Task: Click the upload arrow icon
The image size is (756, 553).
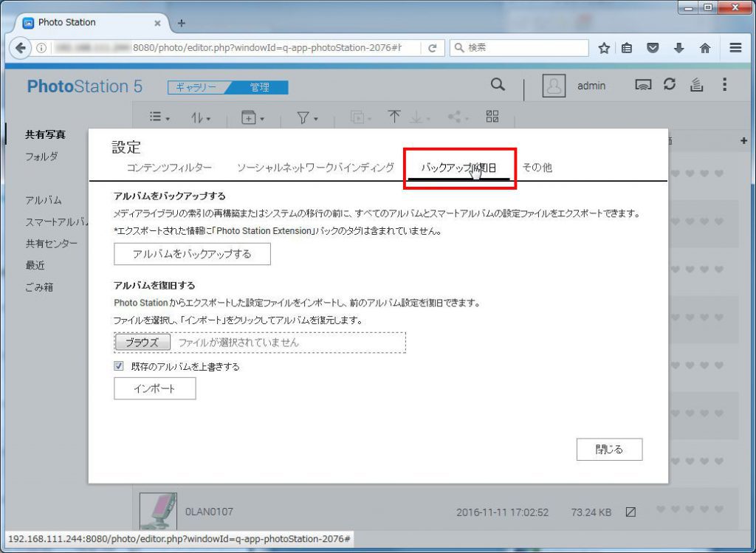Action: (x=394, y=116)
